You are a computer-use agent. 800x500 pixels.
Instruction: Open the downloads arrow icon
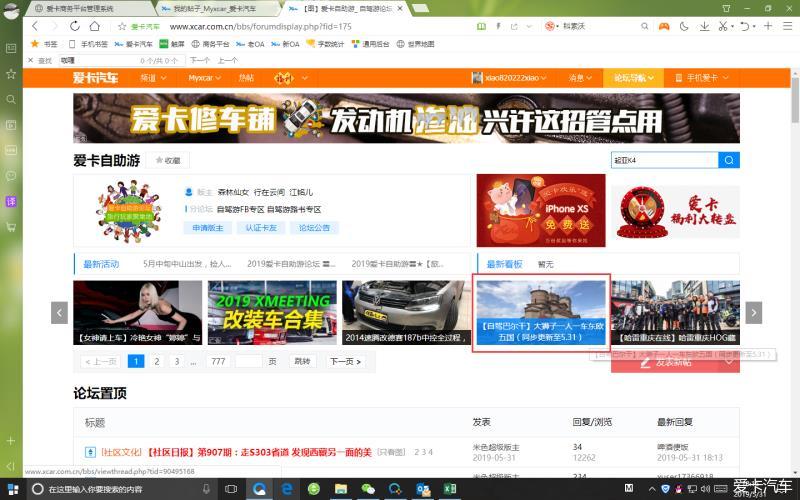click(705, 26)
